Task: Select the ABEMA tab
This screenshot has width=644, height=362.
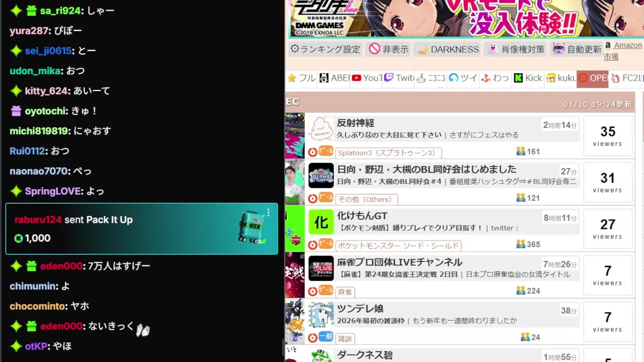Action: point(334,78)
